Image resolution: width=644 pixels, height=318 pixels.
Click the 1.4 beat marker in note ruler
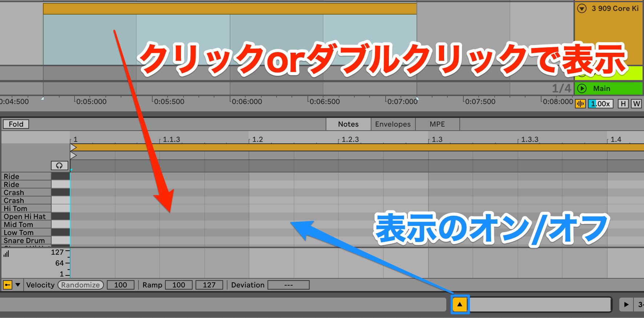[616, 139]
